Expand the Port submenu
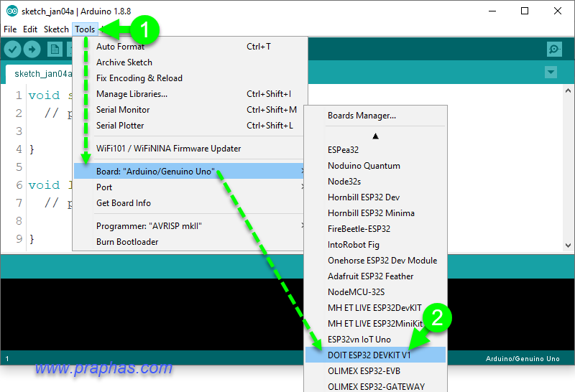Screen dimensions: 575x392 189,187
